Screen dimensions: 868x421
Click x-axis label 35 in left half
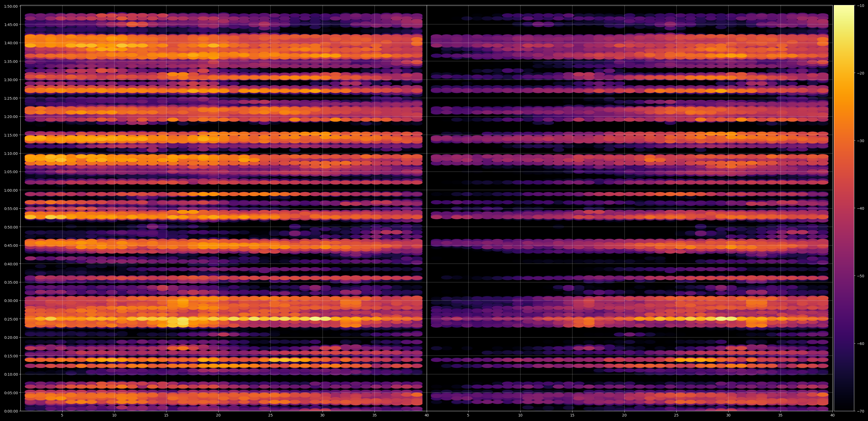(374, 415)
